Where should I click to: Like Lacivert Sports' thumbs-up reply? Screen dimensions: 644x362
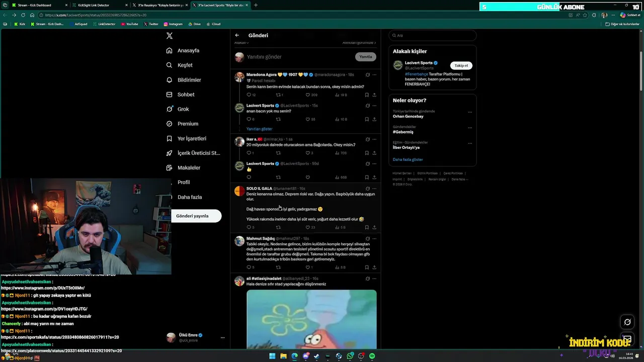pyautogui.click(x=308, y=177)
